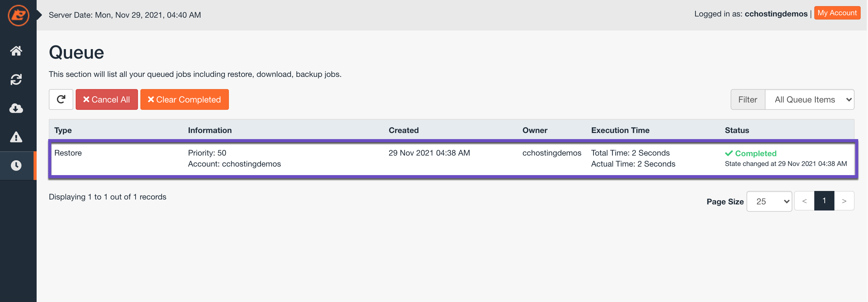Open the Page Size dropdown
The width and height of the screenshot is (868, 302).
[x=769, y=201]
